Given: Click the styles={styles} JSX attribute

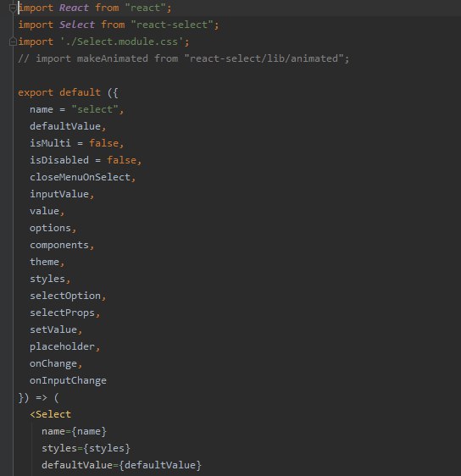Looking at the screenshot, I should pos(86,448).
